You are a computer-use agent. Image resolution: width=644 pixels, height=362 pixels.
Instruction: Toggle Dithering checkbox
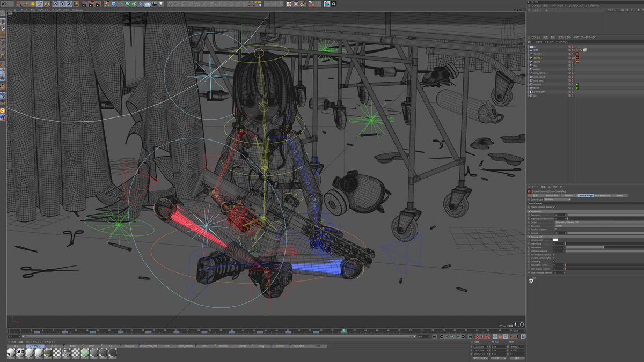(x=554, y=261)
